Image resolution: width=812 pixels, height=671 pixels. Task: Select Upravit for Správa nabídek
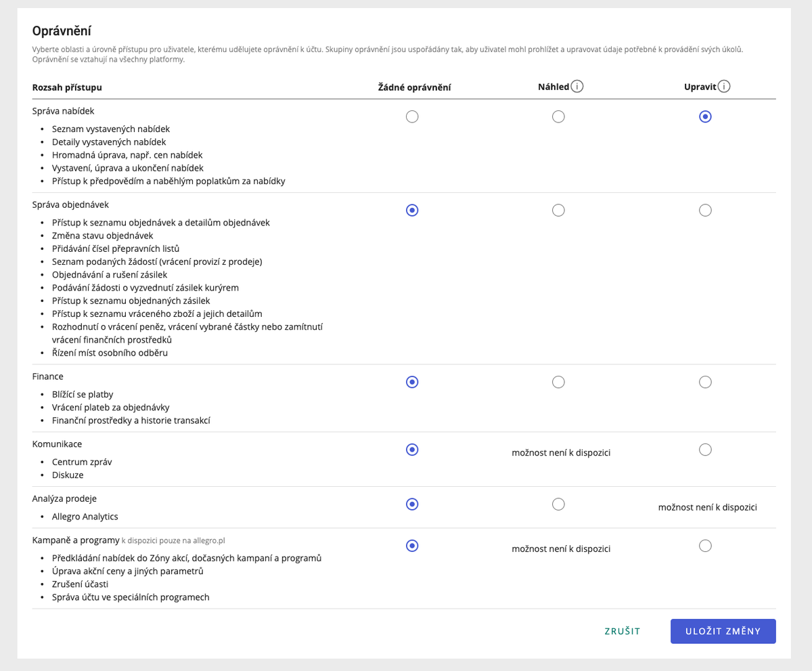tap(705, 116)
